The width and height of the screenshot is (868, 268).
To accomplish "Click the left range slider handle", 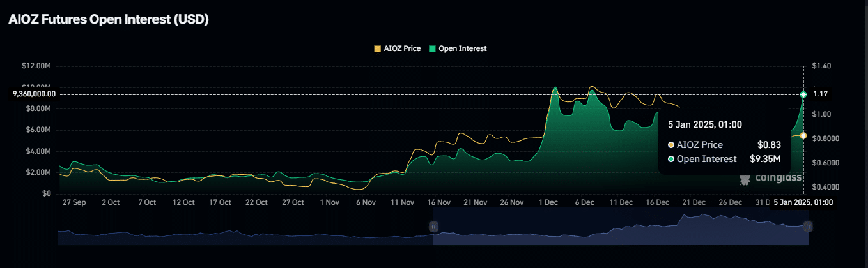I will 433,227.
